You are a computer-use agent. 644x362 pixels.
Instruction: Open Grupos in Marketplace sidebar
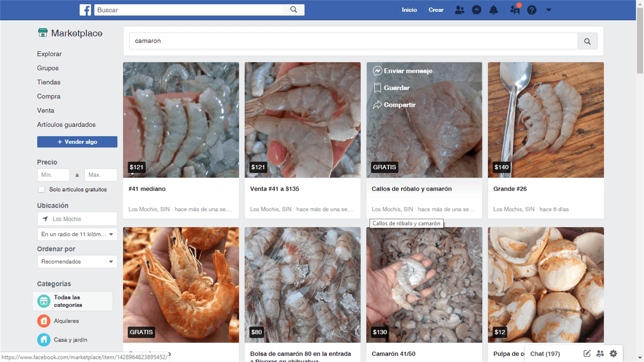[48, 68]
